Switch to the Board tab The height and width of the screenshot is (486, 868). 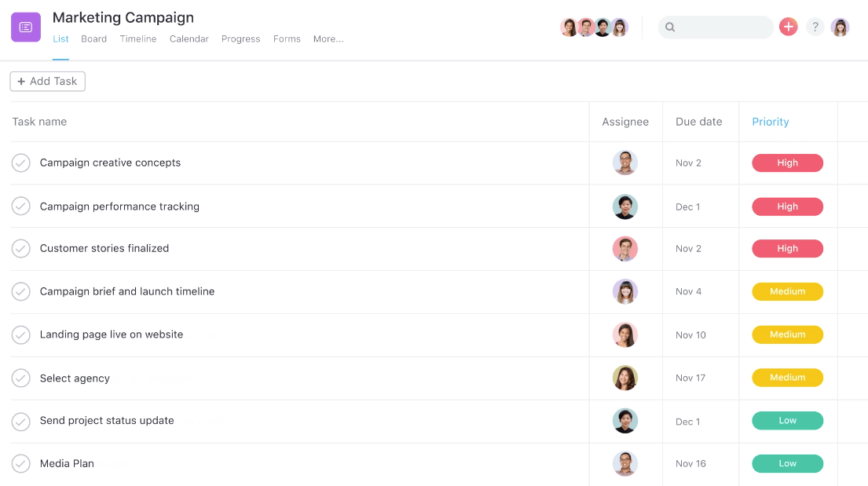point(93,38)
